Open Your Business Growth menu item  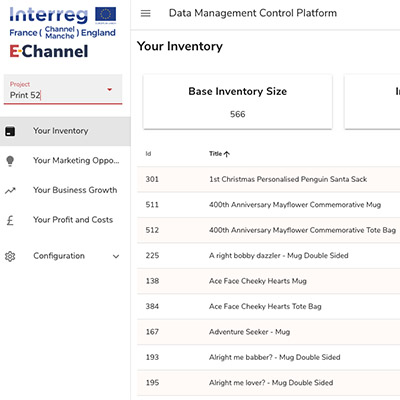(x=65, y=190)
